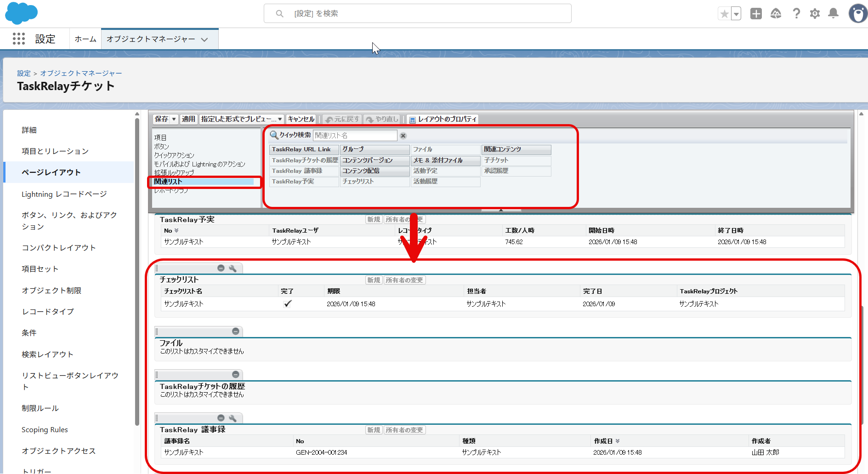Click the magnifier icon in global search
Screen dimensions: 868x474
(279, 14)
